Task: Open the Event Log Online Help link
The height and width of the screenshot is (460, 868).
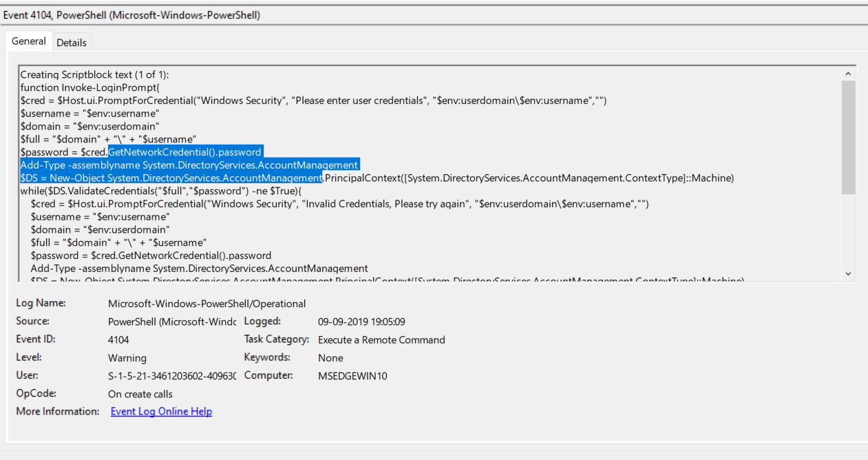Action: pyautogui.click(x=161, y=411)
